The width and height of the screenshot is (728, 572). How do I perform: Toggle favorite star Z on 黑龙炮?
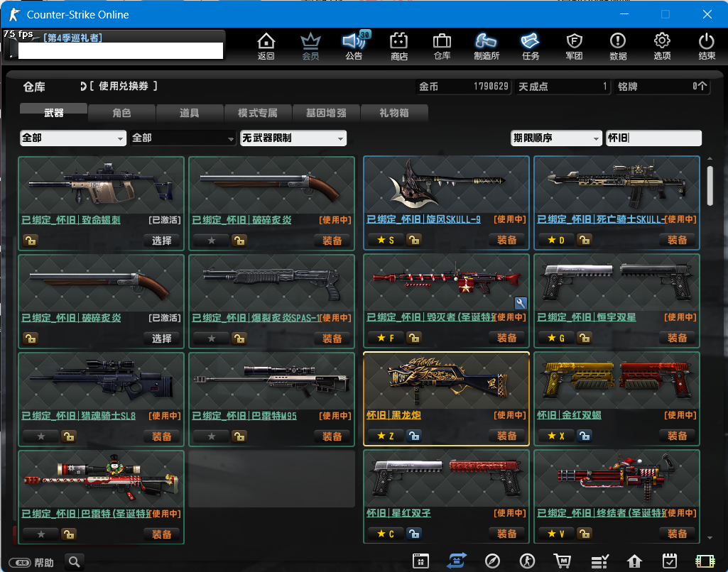(x=386, y=436)
